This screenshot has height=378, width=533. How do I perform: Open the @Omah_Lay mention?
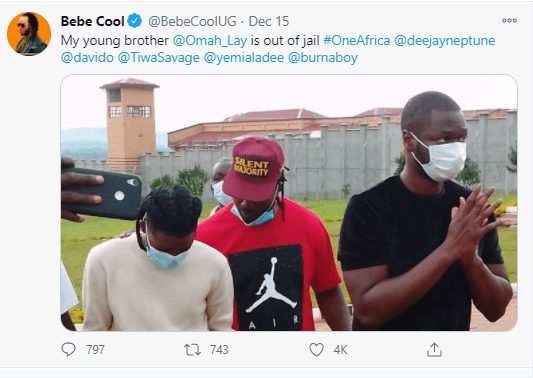210,40
